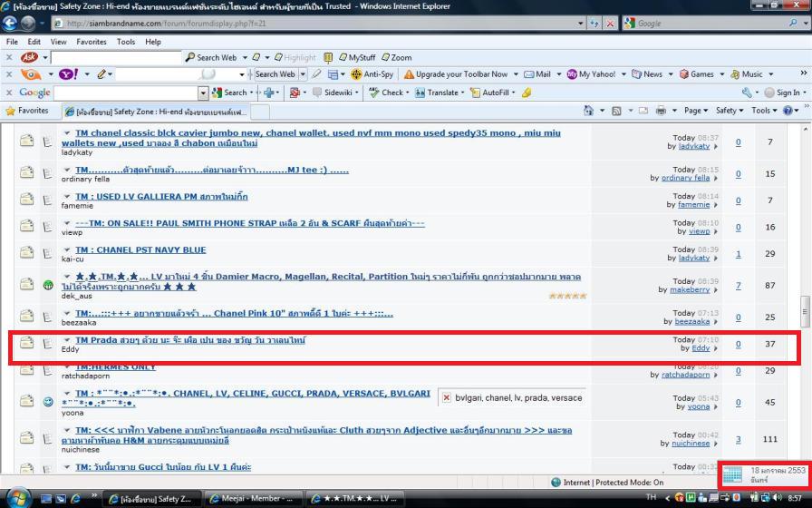
Task: Close the Ask toolbar with its X
Action: (x=9, y=57)
